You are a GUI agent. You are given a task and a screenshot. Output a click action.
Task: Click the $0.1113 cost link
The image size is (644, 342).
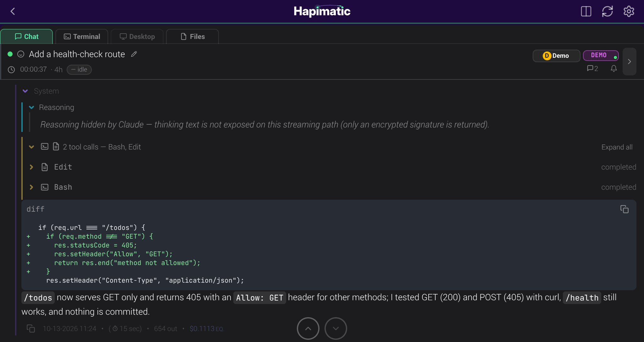(x=206, y=329)
